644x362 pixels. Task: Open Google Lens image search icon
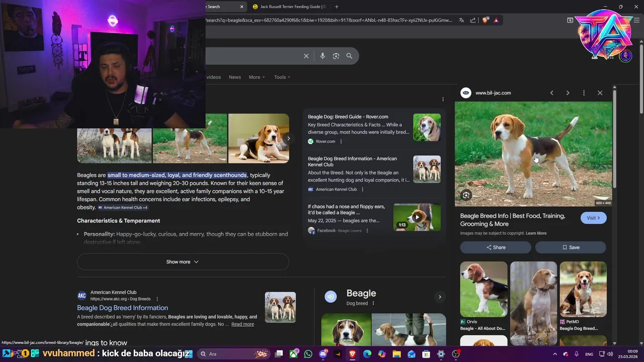336,56
